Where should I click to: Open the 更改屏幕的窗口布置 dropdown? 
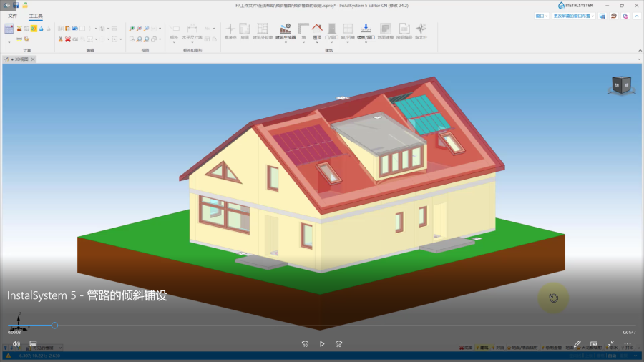pyautogui.click(x=574, y=16)
